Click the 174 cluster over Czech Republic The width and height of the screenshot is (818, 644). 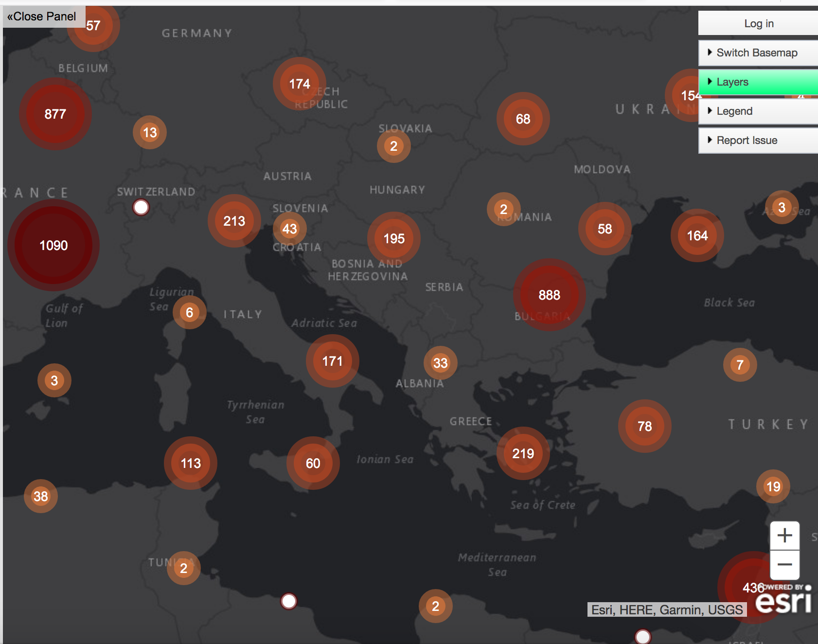(300, 84)
